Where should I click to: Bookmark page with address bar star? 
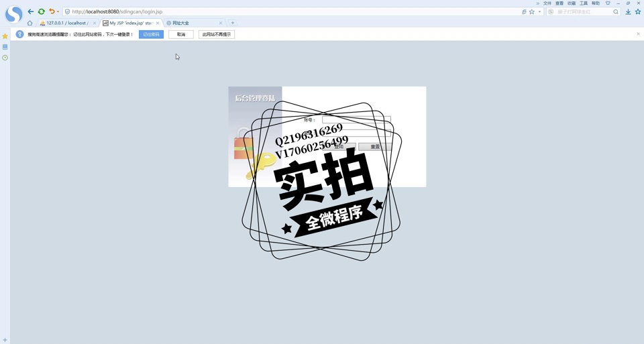point(532,12)
